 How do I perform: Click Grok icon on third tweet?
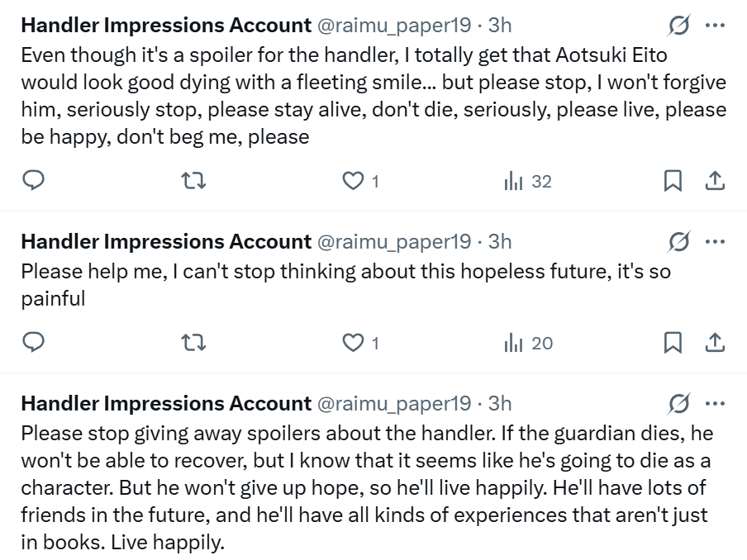pyautogui.click(x=678, y=403)
